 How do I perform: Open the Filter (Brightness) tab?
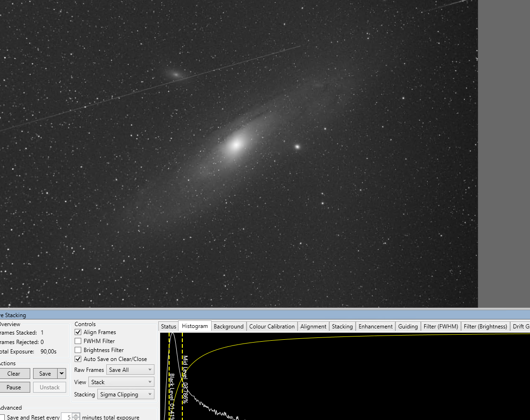coord(486,327)
